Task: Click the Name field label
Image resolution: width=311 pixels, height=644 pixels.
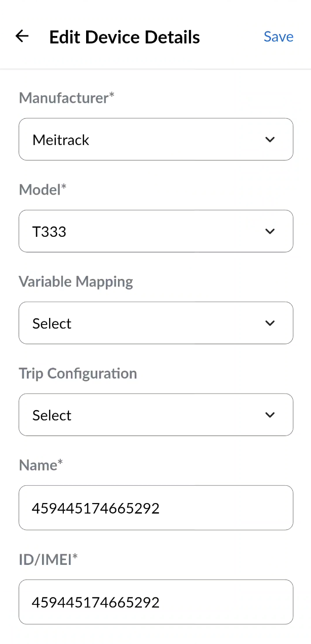Action: [x=38, y=466]
